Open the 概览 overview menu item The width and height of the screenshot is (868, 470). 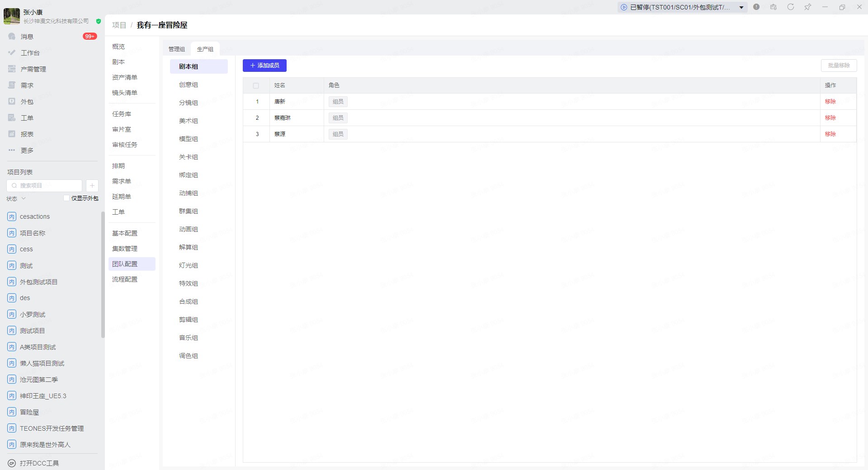click(x=118, y=47)
